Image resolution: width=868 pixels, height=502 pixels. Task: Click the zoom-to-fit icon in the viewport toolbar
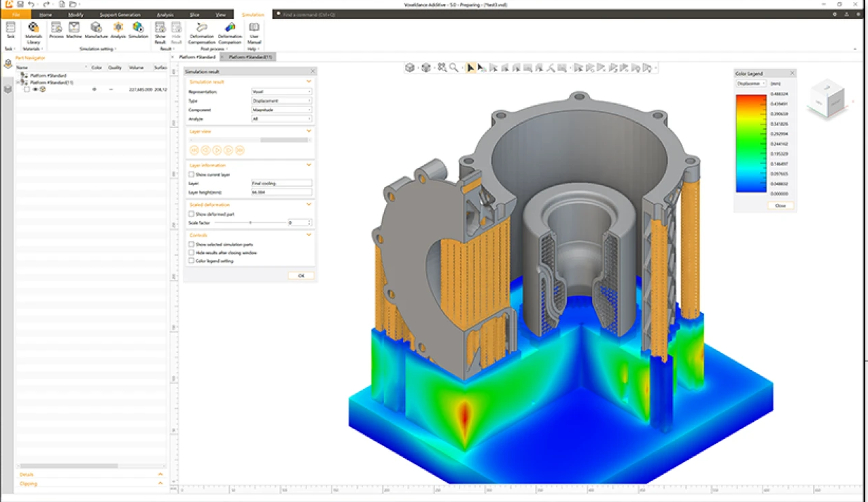442,68
